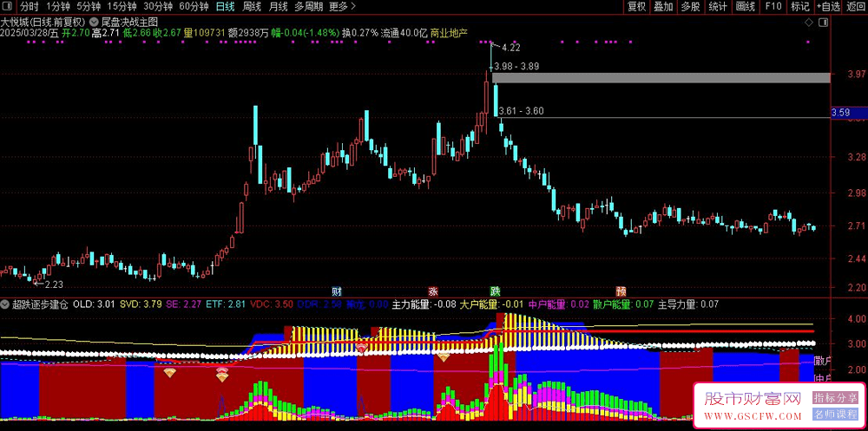Viewport: 868px width, 431px height.
Task: Open the 统计 statistics tool
Action: 718,7
